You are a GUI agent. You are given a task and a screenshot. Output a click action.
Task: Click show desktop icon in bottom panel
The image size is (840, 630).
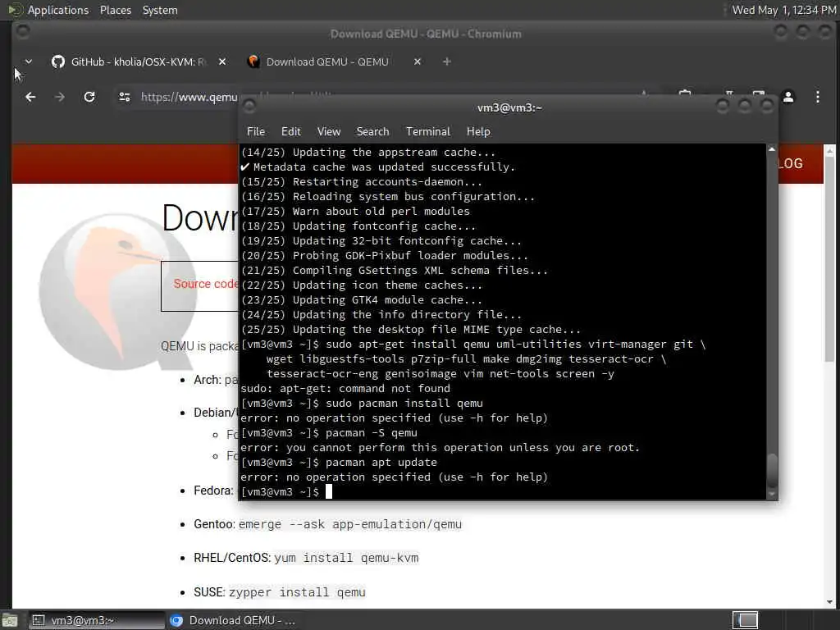tap(9, 621)
